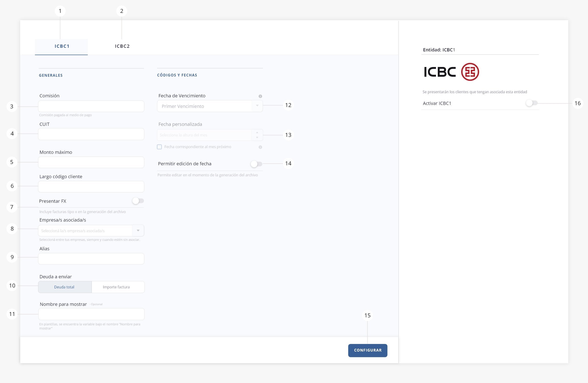Image resolution: width=588 pixels, height=383 pixels.
Task: Click the Nombre para mostrar field
Action: (x=91, y=314)
